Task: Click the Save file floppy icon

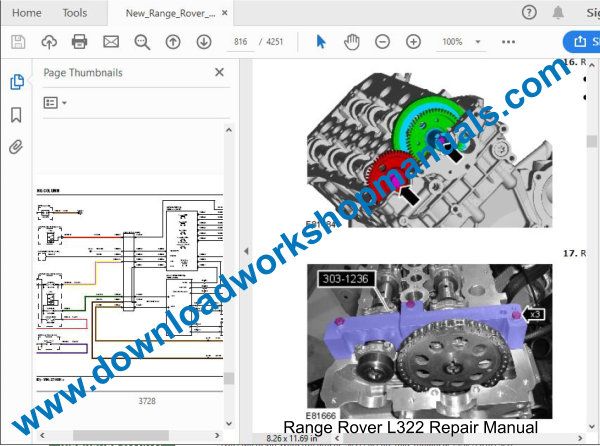Action: pos(18,42)
